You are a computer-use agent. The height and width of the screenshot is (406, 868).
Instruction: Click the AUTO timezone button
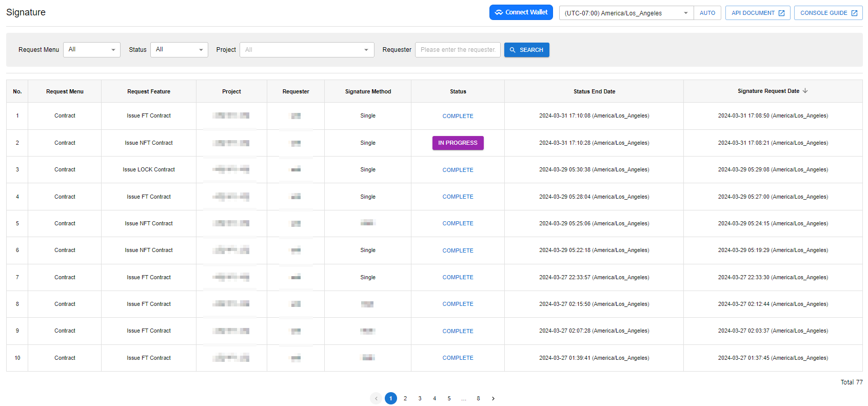click(x=707, y=13)
